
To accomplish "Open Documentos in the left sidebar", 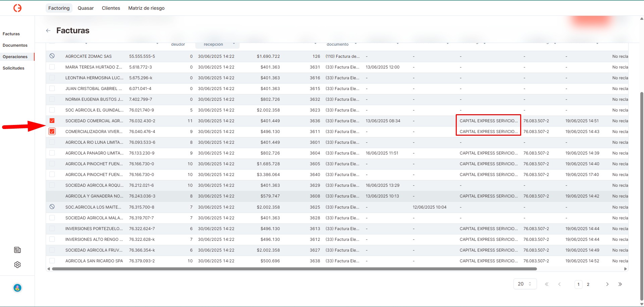I will point(15,45).
